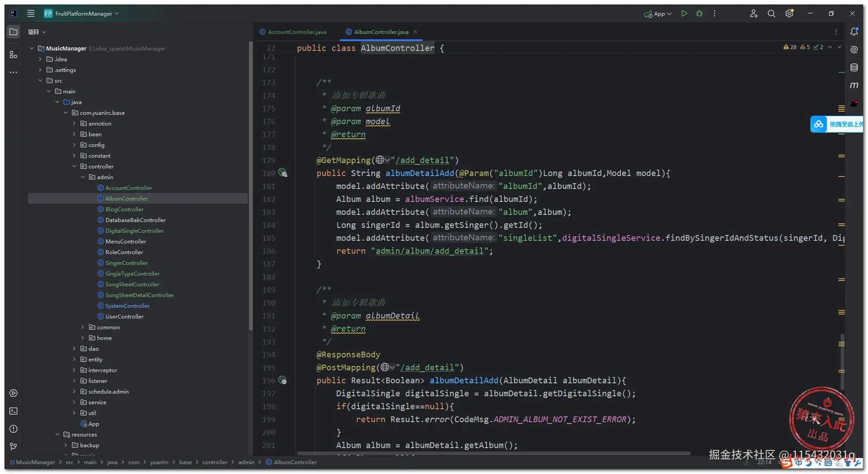Click the editor vertical scrollbar

pos(843,362)
